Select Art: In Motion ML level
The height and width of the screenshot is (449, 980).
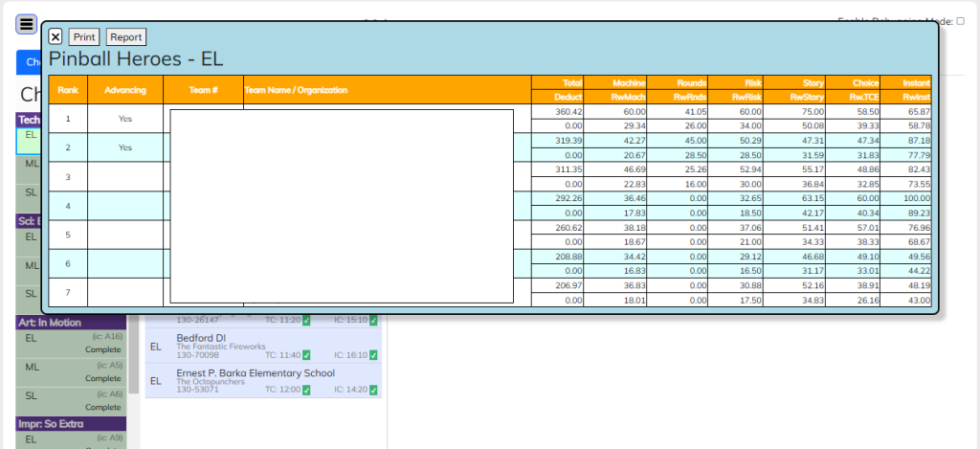(71, 372)
